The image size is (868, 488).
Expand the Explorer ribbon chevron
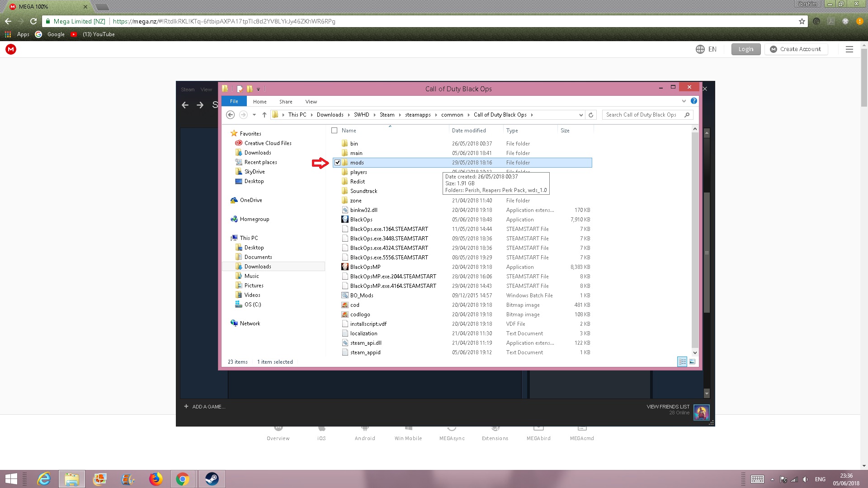tap(684, 101)
